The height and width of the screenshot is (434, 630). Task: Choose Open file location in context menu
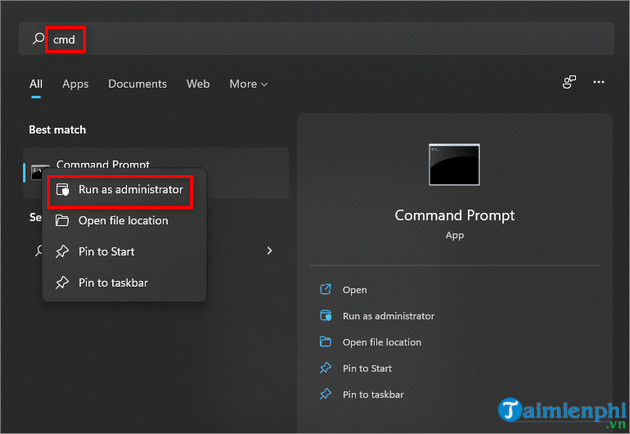coord(125,221)
